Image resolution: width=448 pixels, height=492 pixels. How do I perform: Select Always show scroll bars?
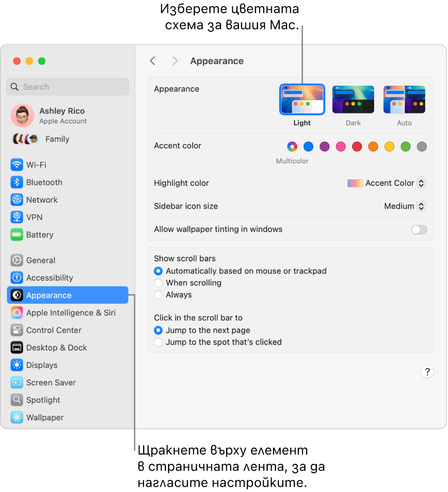point(159,294)
